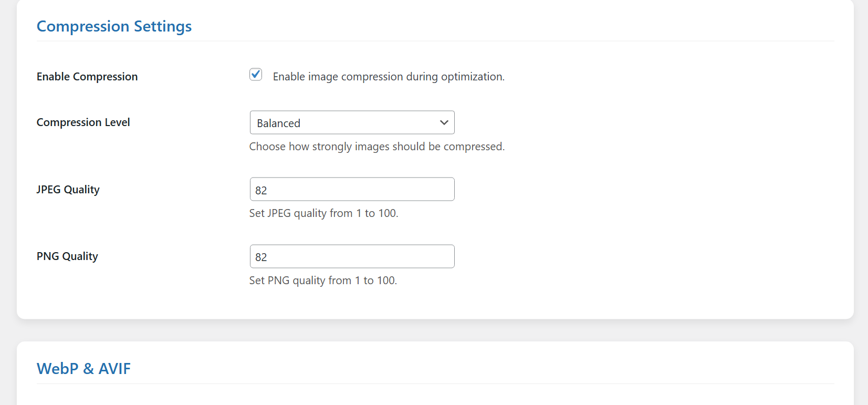This screenshot has height=405, width=868.
Task: Click the chevron arrow of the Balanced dropdown
Action: 444,122
